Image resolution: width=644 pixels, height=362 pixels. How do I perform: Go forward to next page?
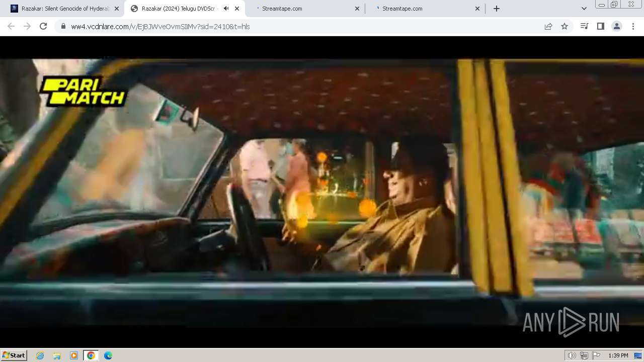click(x=27, y=26)
